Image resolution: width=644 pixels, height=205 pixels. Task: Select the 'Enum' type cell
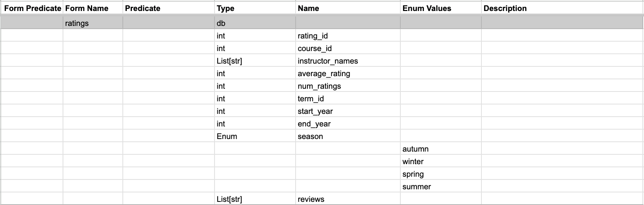click(x=227, y=136)
